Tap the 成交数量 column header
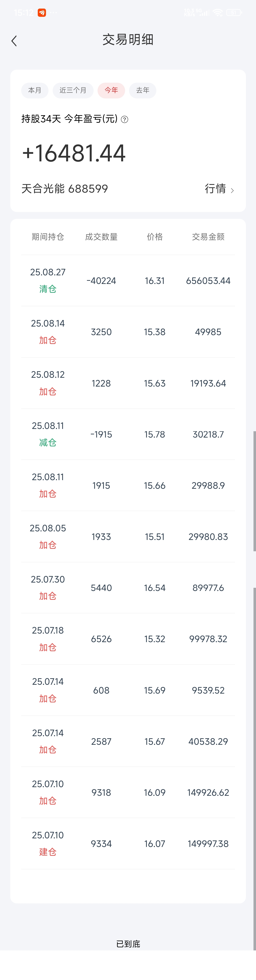 (x=101, y=237)
